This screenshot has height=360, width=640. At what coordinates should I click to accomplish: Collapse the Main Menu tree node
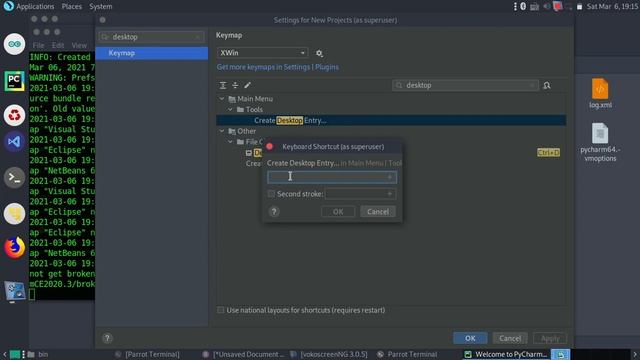(222, 99)
